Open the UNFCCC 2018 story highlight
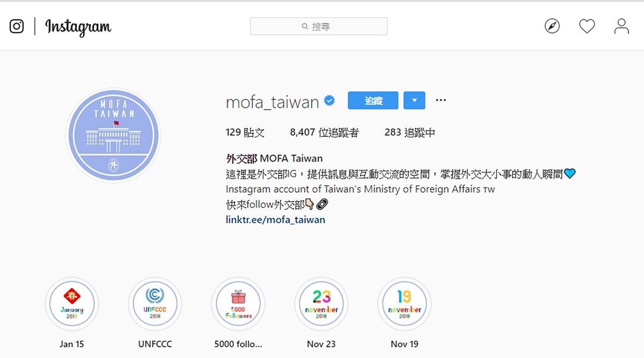 pyautogui.click(x=155, y=304)
